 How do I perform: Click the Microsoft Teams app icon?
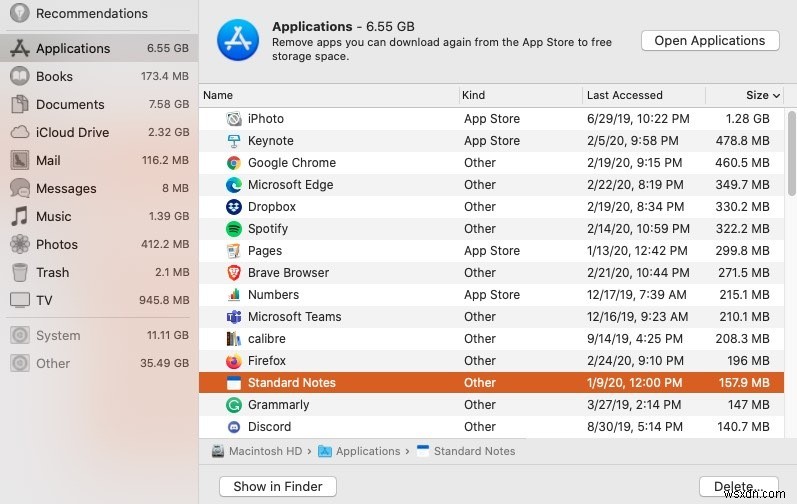coord(234,317)
